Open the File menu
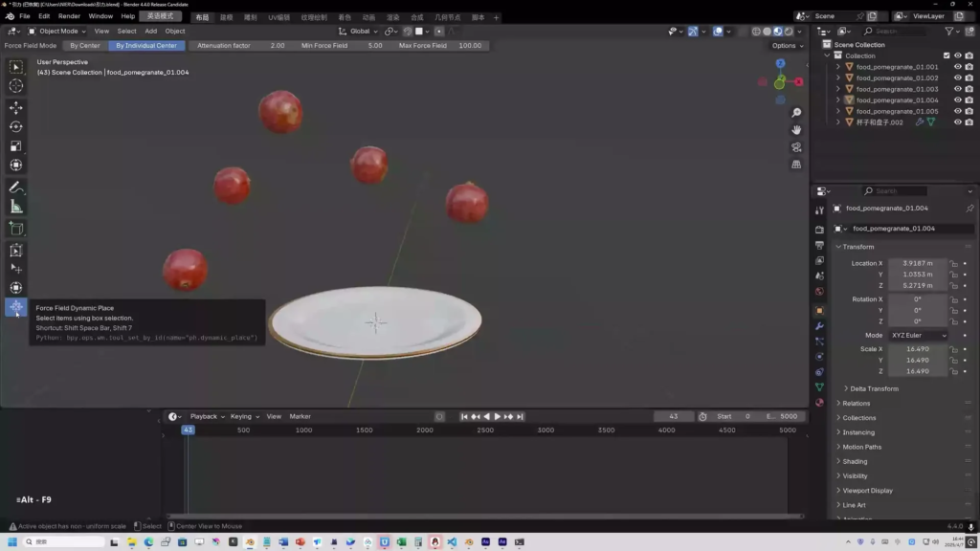Image resolution: width=980 pixels, height=551 pixels. 24,16
